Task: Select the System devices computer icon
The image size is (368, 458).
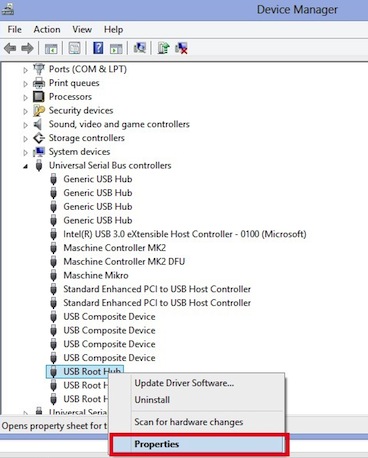Action: 39,152
